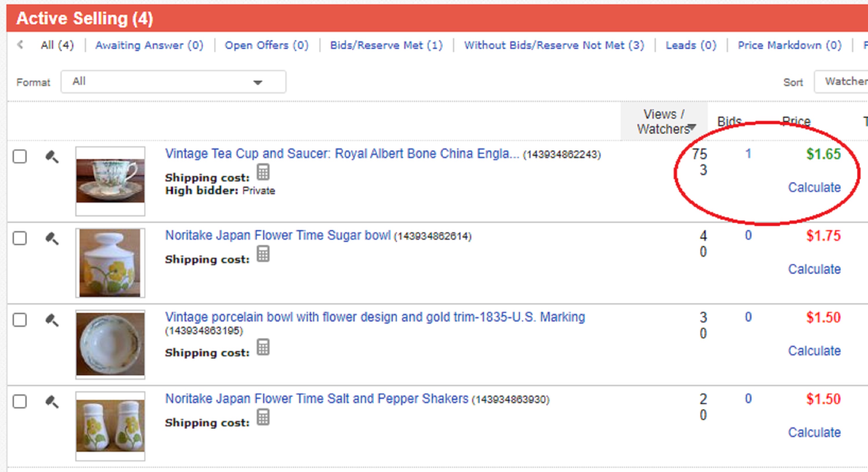This screenshot has width=868, height=472.
Task: Click item number (143934862243)
Action: (x=562, y=155)
